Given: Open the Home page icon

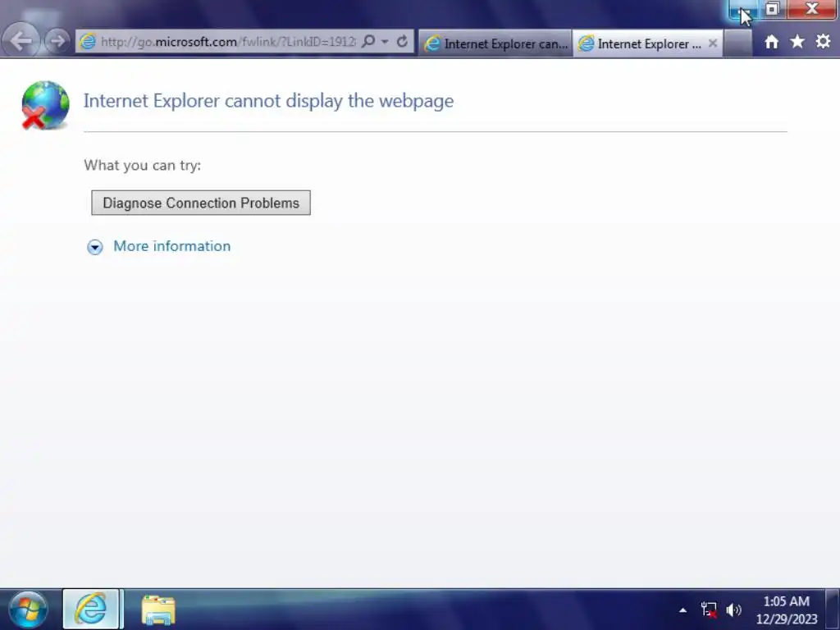Looking at the screenshot, I should pyautogui.click(x=771, y=42).
